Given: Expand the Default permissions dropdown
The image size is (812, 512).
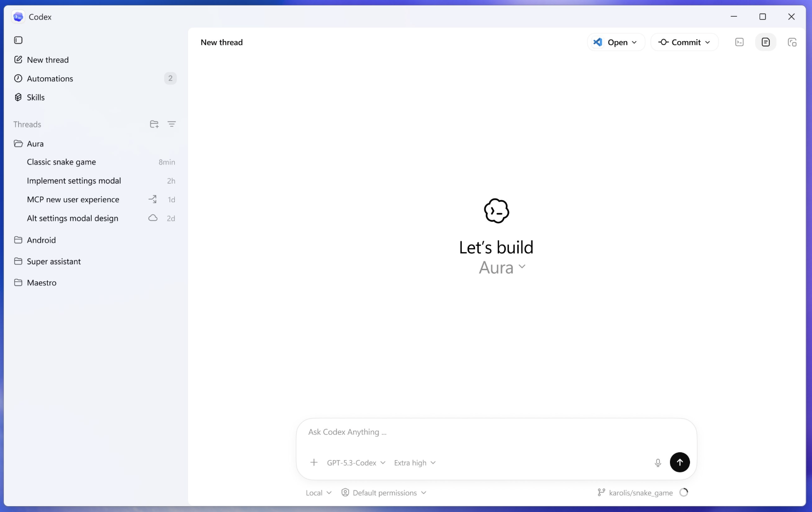Looking at the screenshot, I should (x=384, y=493).
